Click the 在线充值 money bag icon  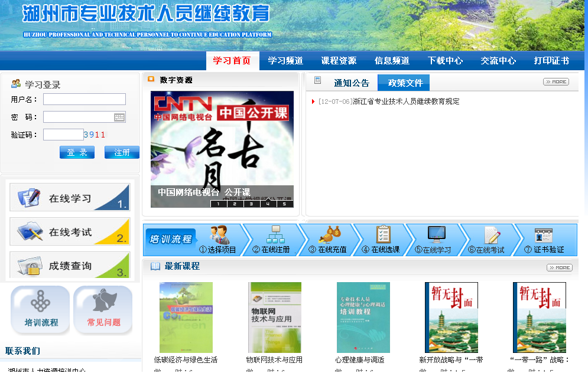coord(329,235)
